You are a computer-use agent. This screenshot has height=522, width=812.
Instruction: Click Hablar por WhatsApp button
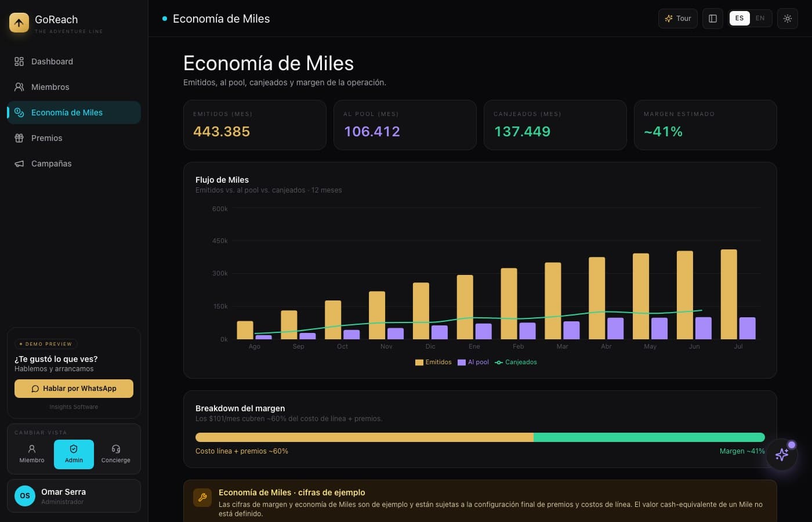(x=74, y=389)
